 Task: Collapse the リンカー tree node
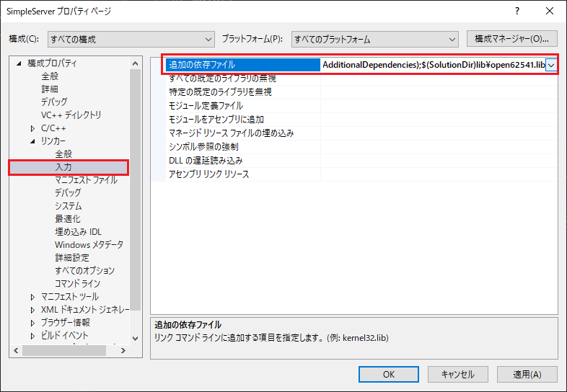point(32,141)
